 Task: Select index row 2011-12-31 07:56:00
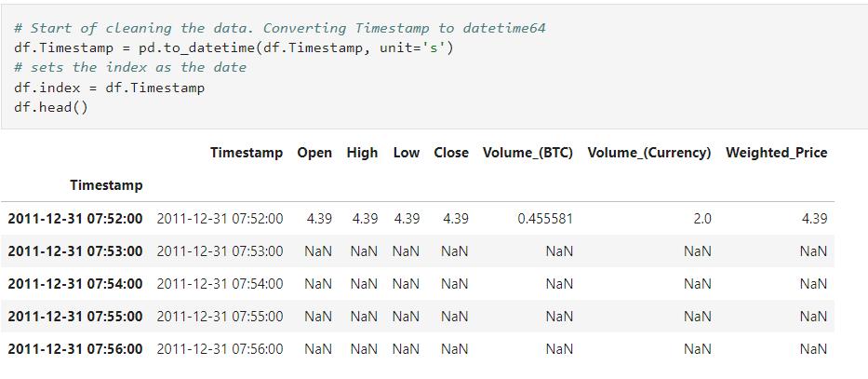pos(75,349)
